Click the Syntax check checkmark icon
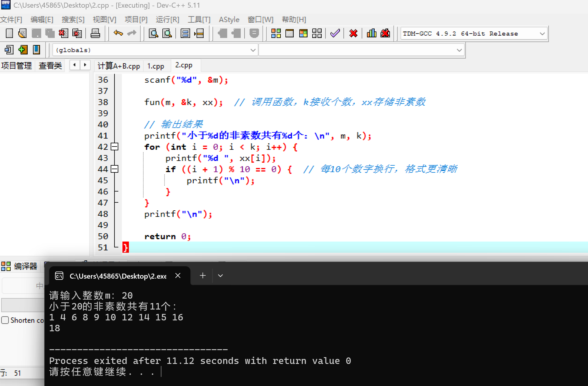The width and height of the screenshot is (588, 386). [x=335, y=33]
